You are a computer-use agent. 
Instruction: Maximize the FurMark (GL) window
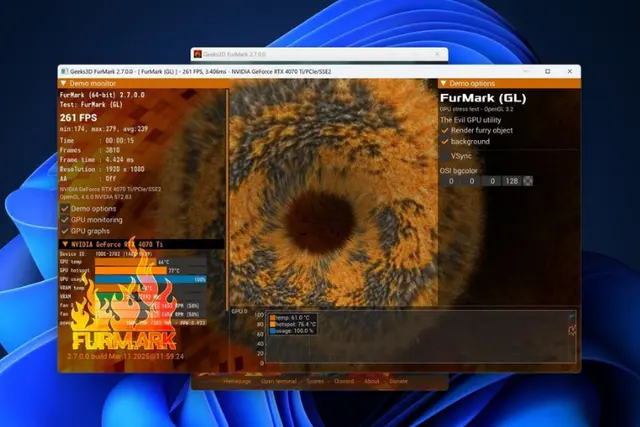[548, 71]
